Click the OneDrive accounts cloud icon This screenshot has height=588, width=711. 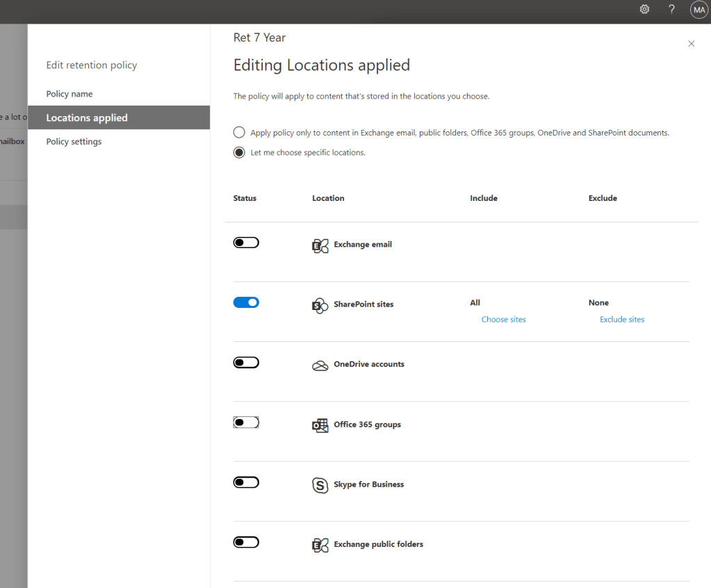[x=320, y=366]
